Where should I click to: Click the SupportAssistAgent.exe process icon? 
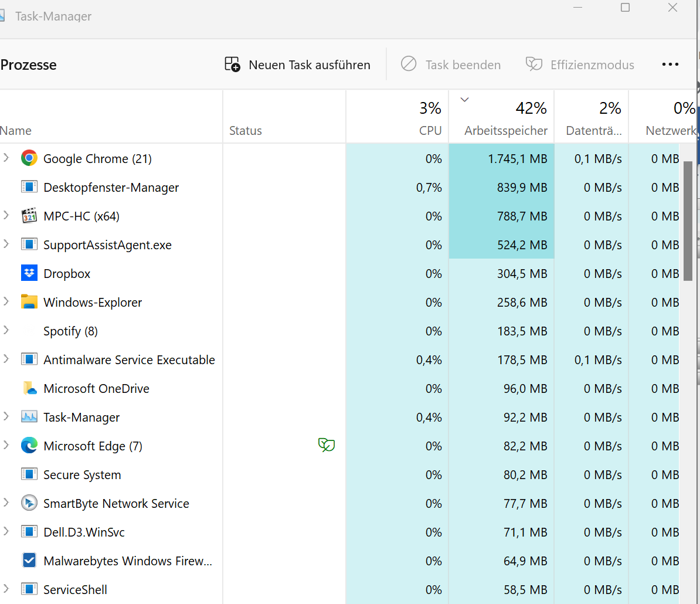[x=29, y=245]
